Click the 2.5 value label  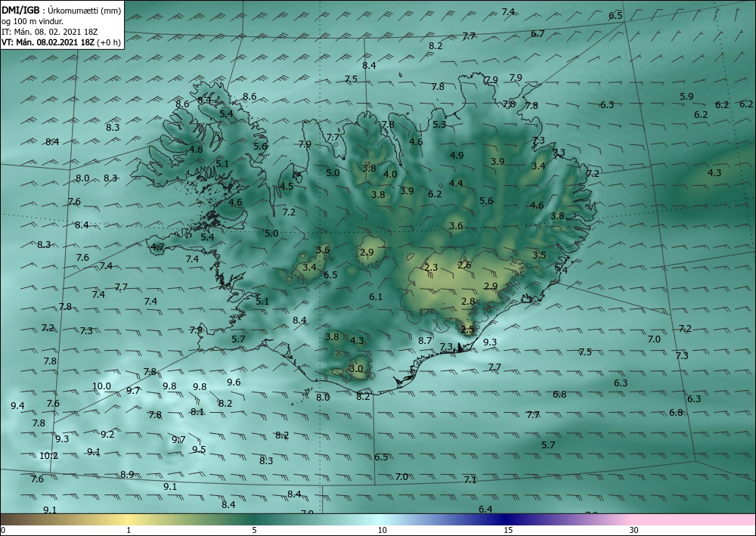click(468, 330)
